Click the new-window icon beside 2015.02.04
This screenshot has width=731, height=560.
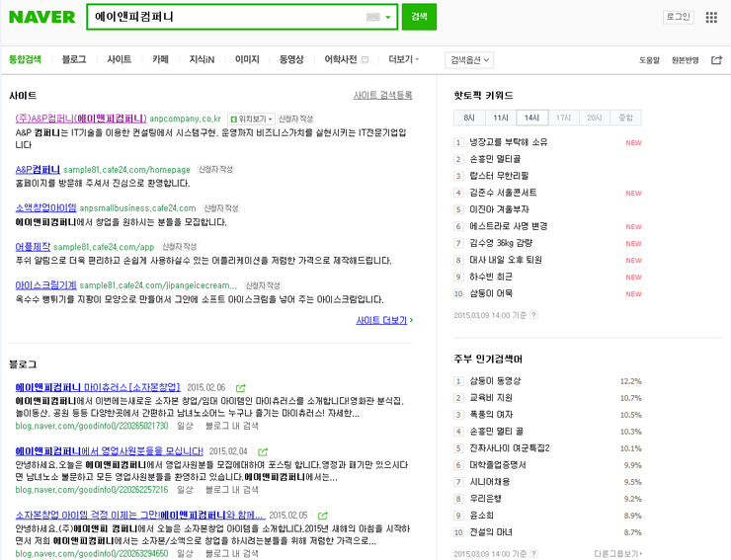click(263, 451)
